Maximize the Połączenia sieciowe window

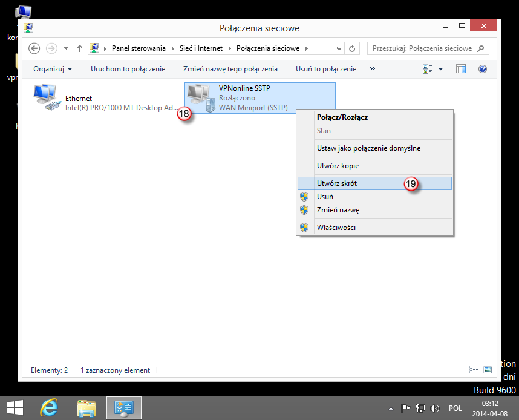click(x=462, y=26)
